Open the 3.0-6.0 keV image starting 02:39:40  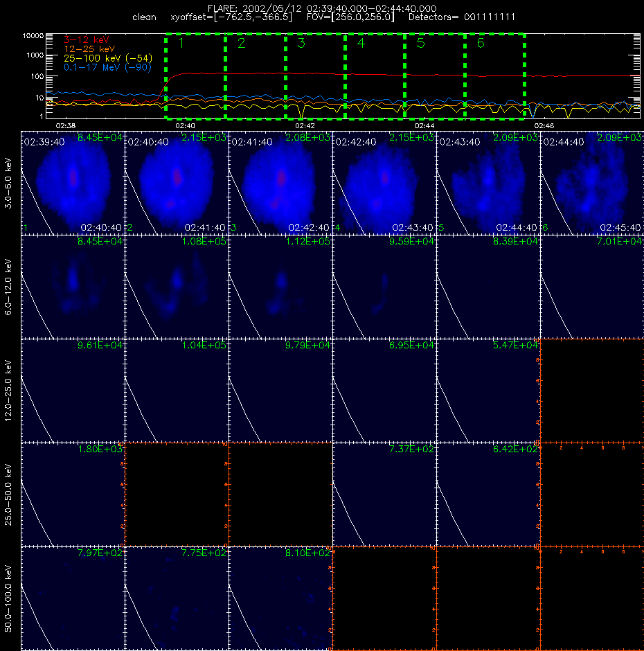pyautogui.click(x=73, y=183)
